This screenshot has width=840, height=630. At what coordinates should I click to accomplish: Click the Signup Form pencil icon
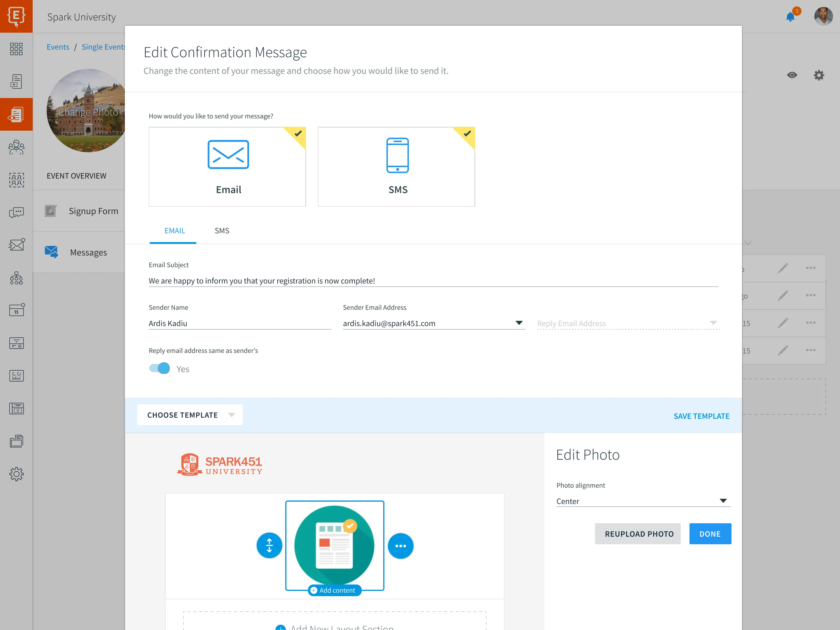click(50, 211)
